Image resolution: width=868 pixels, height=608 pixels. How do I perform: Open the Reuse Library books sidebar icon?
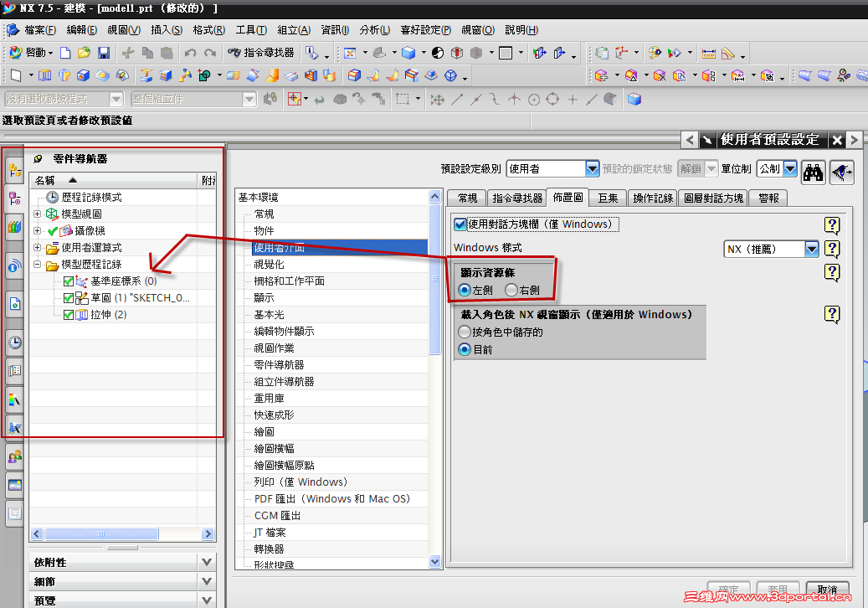(15, 226)
